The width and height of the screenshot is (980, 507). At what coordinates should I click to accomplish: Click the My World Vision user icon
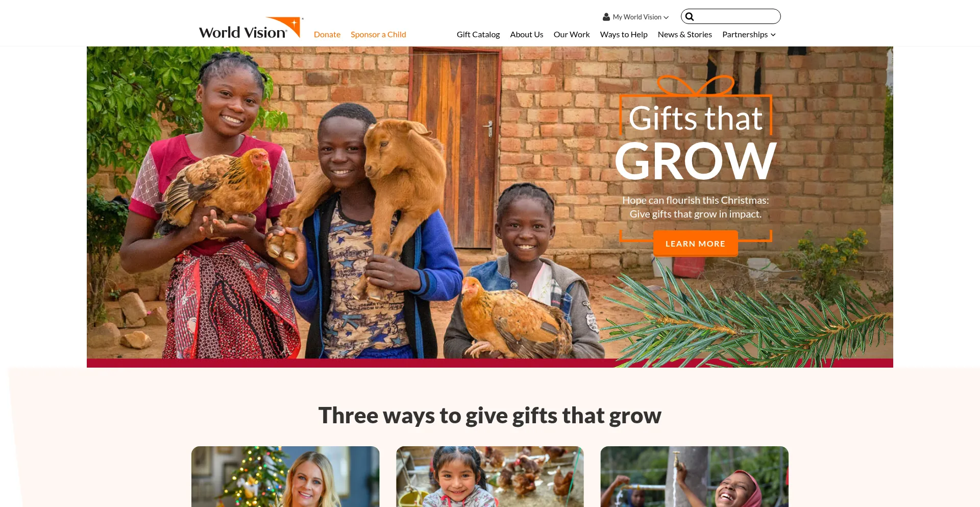coord(606,17)
